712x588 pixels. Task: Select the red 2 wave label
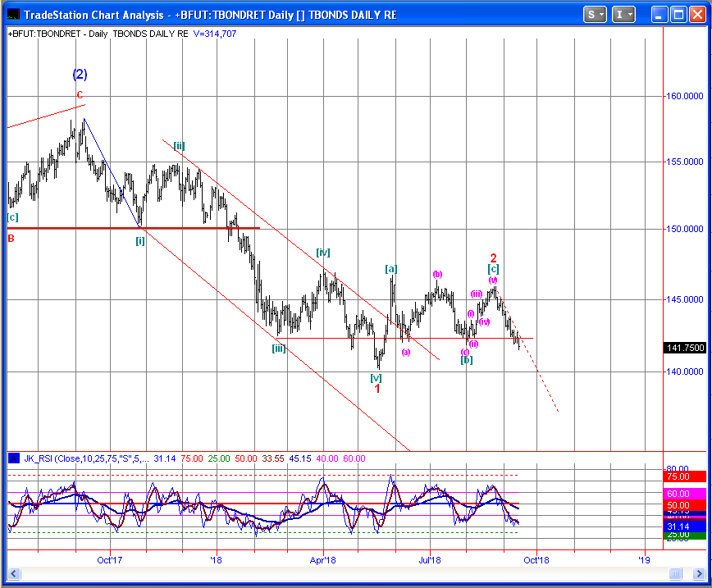(x=494, y=258)
